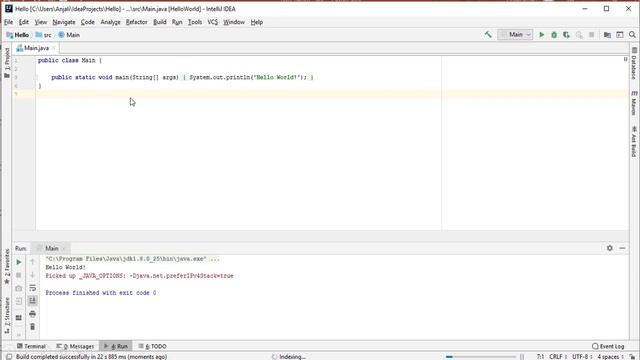
Task: Click the Hello breadcrumb in navigation bar
Action: [18, 35]
